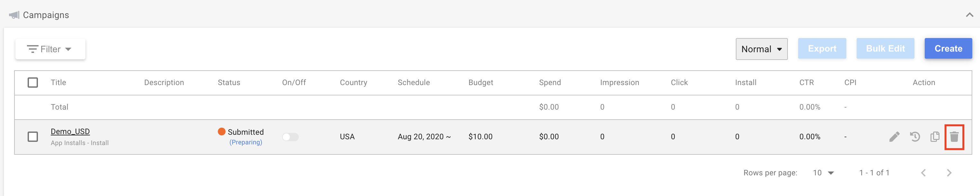Open the Filter dropdown
This screenshot has width=980, height=196.
pyautogui.click(x=50, y=49)
